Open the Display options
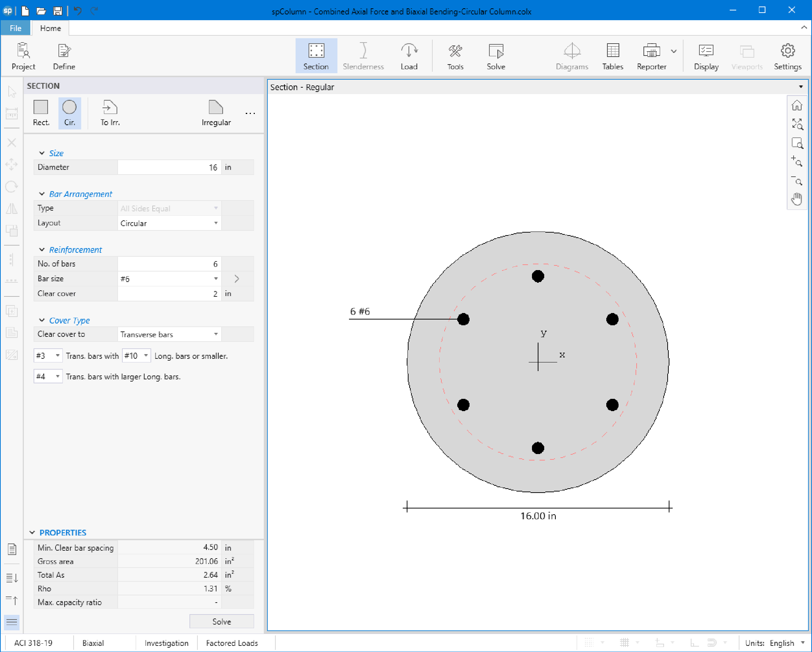Image resolution: width=812 pixels, height=652 pixels. 706,57
